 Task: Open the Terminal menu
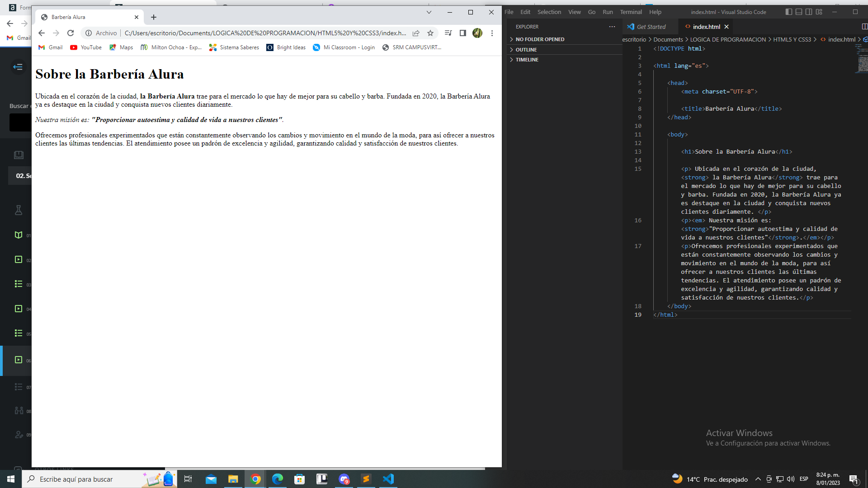point(630,12)
